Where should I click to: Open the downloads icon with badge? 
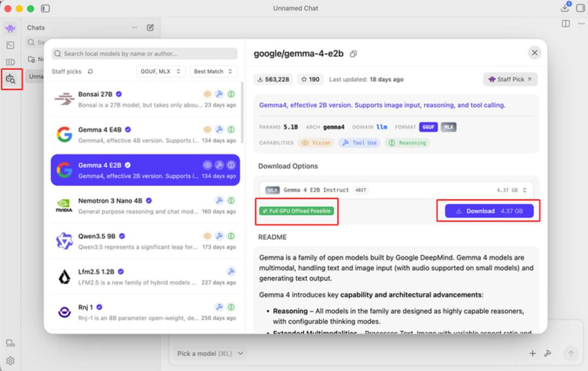(566, 8)
